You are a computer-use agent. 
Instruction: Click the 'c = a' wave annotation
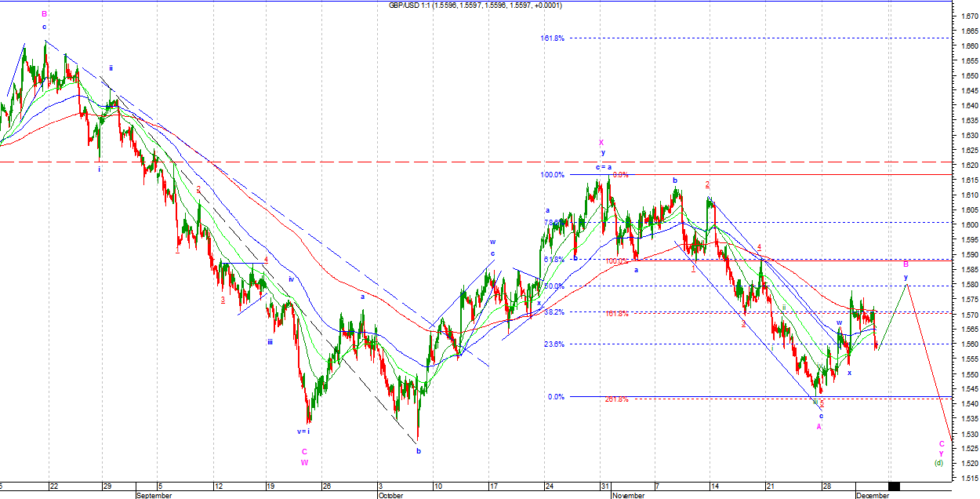tap(603, 167)
